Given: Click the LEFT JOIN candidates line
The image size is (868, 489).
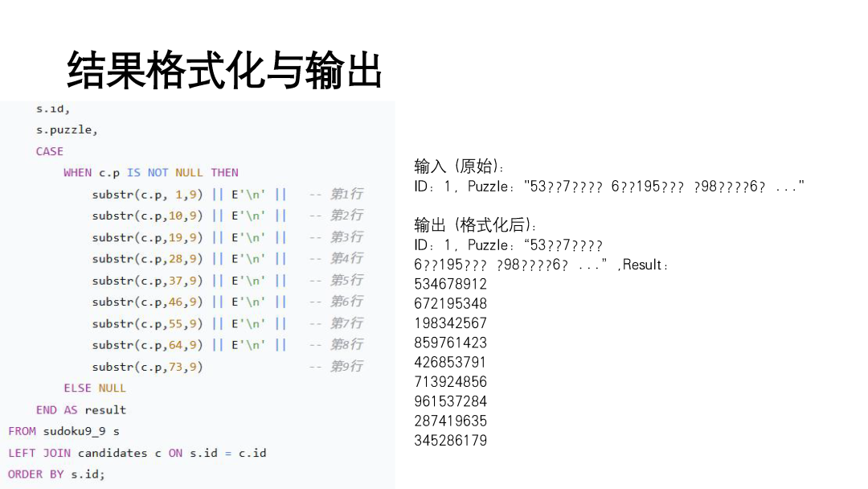Looking at the screenshot, I should 137,453.
